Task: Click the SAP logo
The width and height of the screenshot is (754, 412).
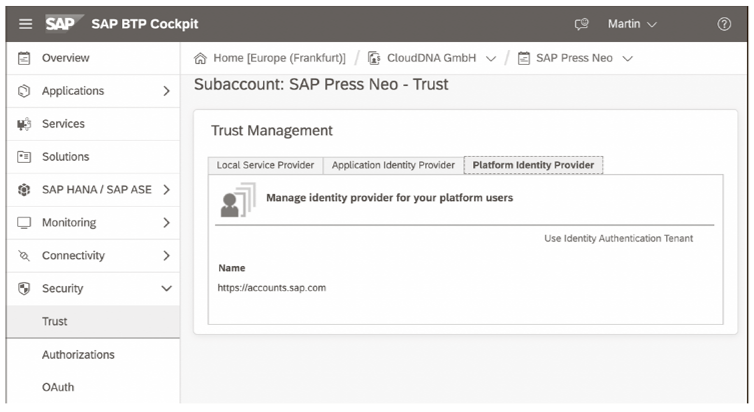Action: [x=60, y=24]
